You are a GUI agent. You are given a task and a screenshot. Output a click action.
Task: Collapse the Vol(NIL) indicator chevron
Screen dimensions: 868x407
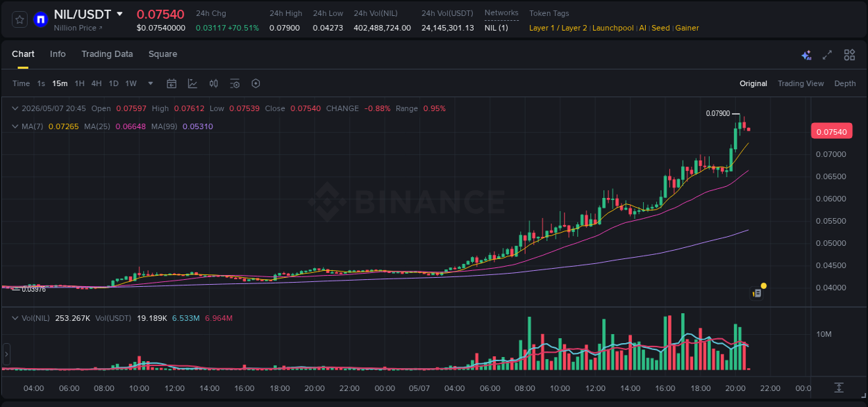[x=15, y=317]
